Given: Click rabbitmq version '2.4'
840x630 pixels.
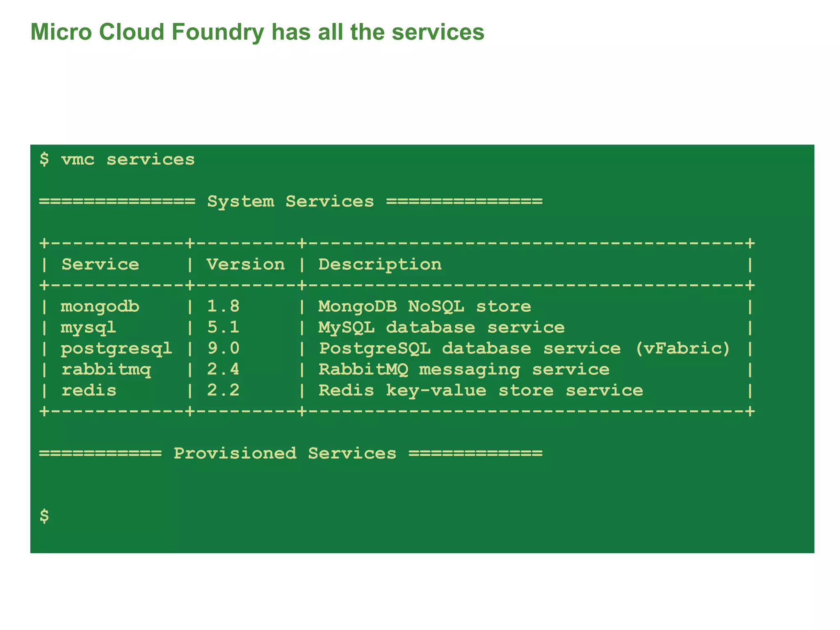Looking at the screenshot, I should pos(224,370).
